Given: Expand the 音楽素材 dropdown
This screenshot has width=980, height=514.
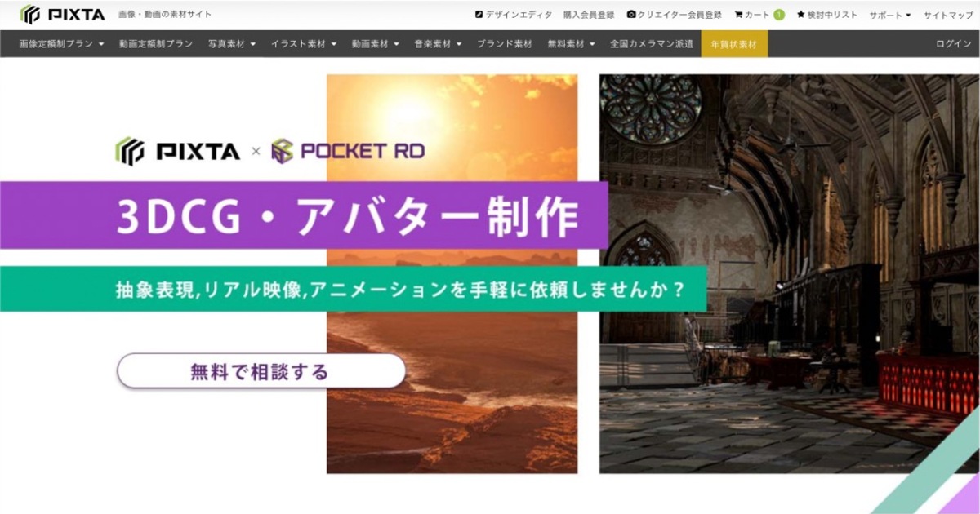Looking at the screenshot, I should click(x=439, y=45).
